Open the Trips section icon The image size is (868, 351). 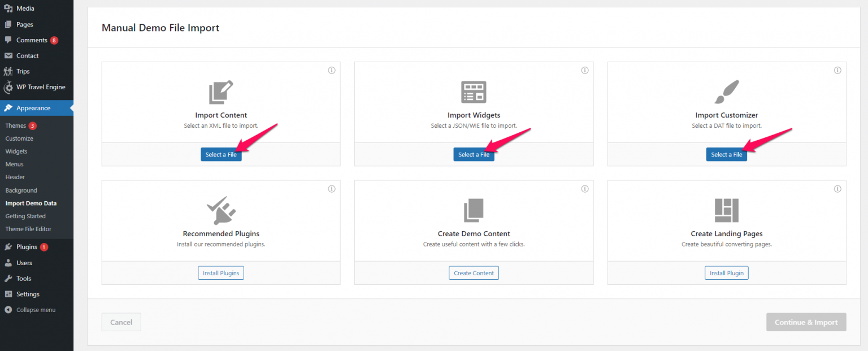coord(8,71)
